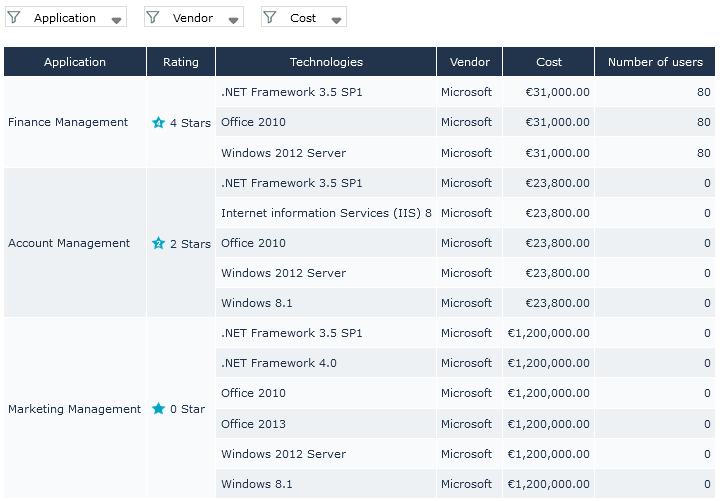Click the 2 Stars rating star icon
This screenshot has width=720, height=501.
158,243
